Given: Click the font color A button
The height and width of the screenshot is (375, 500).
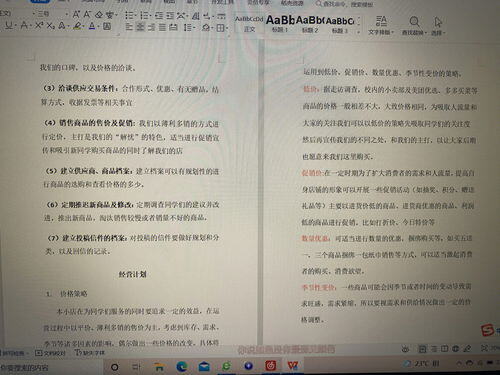Looking at the screenshot, I should click(92, 26).
